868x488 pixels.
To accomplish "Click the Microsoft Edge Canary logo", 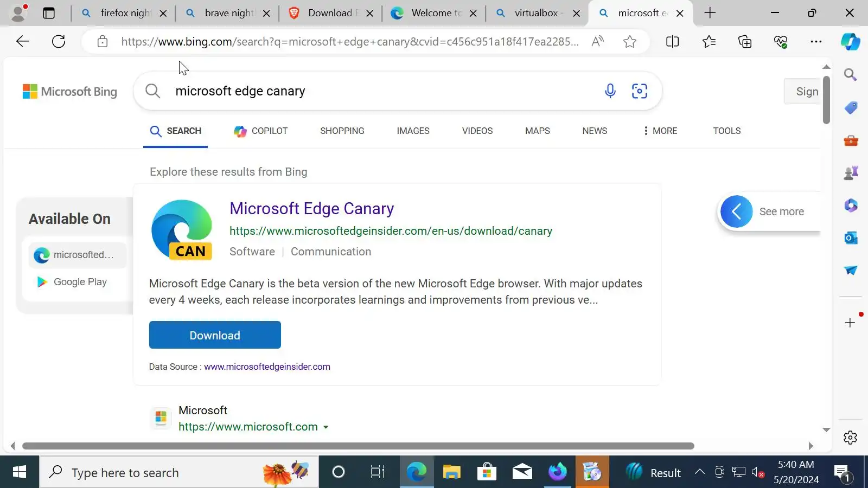I will pos(182,230).
